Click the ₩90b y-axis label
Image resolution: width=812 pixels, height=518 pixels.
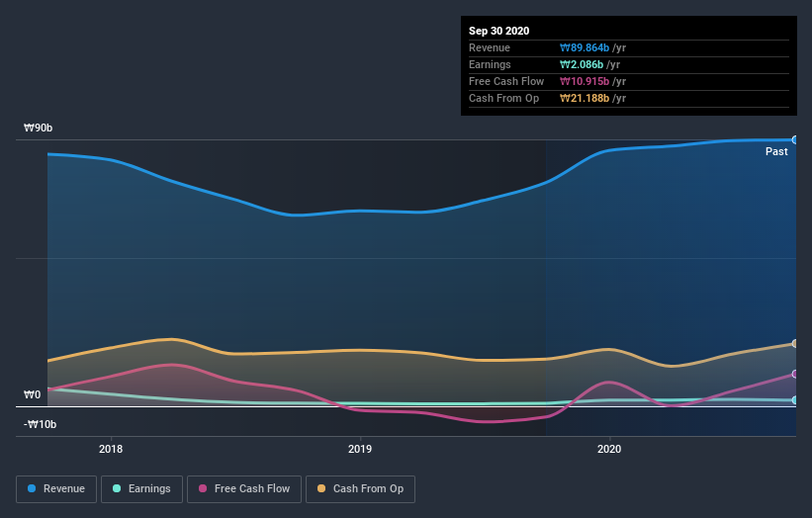point(38,128)
